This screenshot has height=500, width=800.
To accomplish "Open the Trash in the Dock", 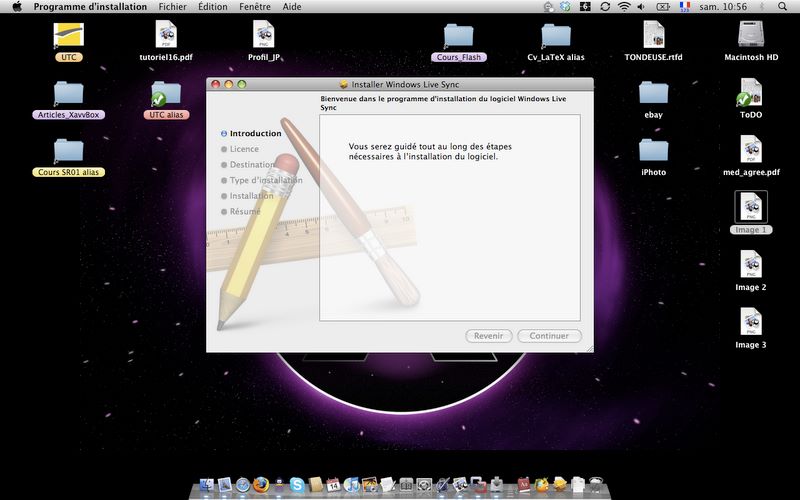I will click(596, 485).
